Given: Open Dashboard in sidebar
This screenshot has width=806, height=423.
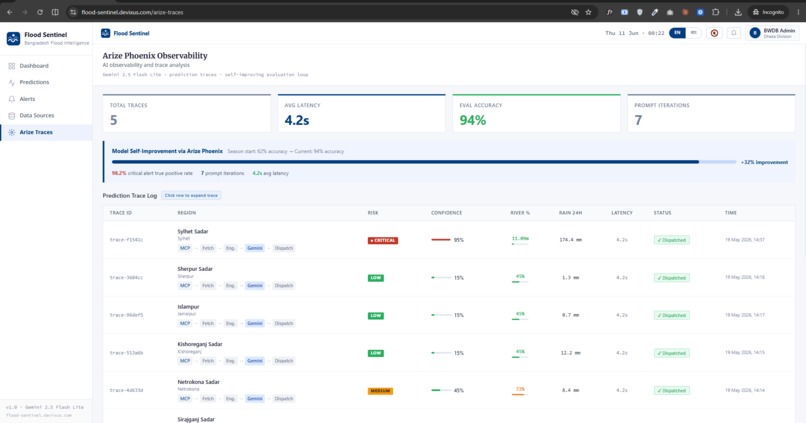Looking at the screenshot, I should [x=46, y=66].
